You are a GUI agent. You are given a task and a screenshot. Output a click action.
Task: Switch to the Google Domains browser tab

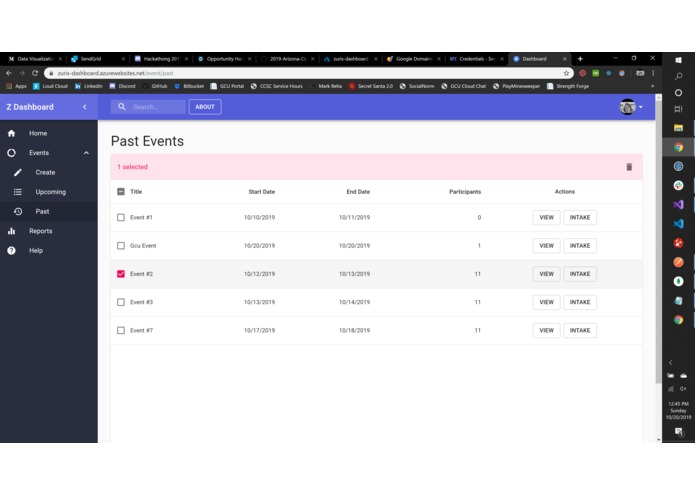point(414,58)
